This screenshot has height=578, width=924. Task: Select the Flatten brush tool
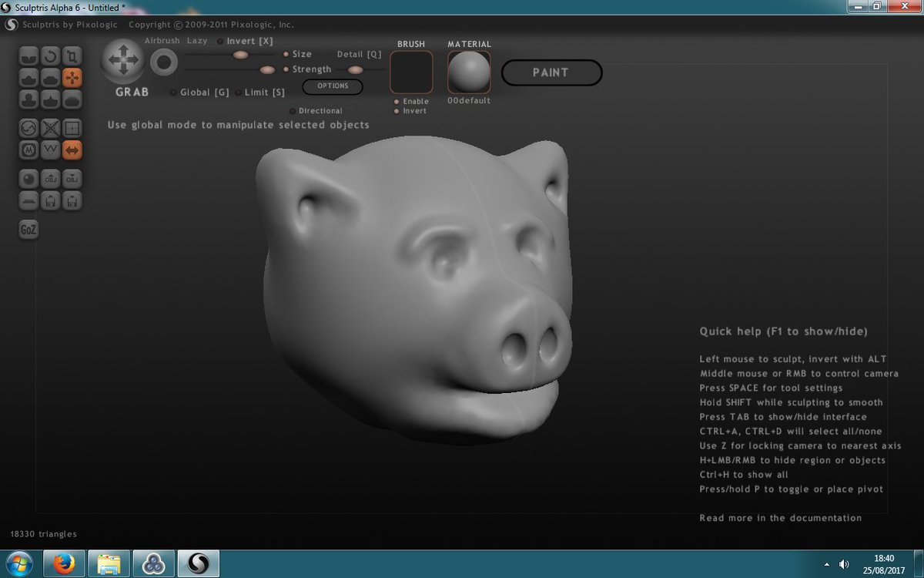51,78
